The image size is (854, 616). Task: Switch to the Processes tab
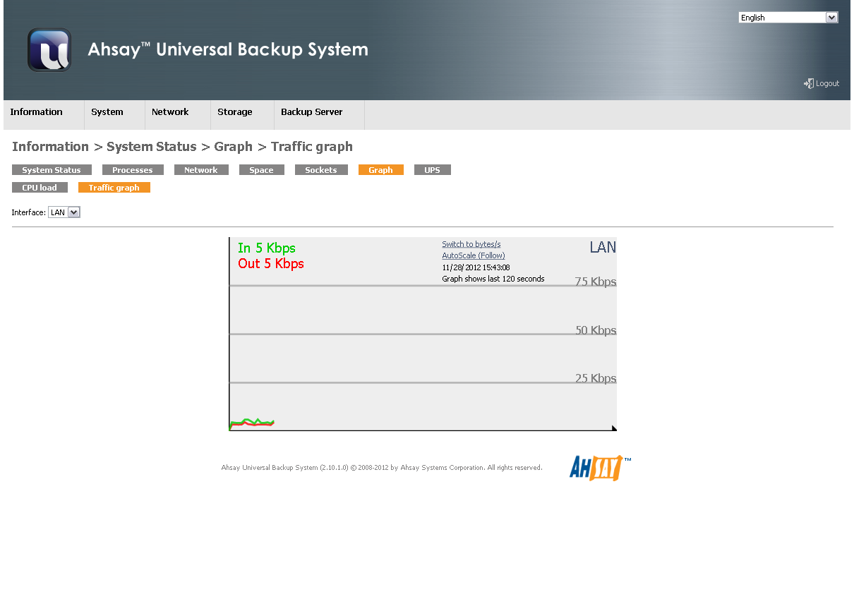pos(133,170)
